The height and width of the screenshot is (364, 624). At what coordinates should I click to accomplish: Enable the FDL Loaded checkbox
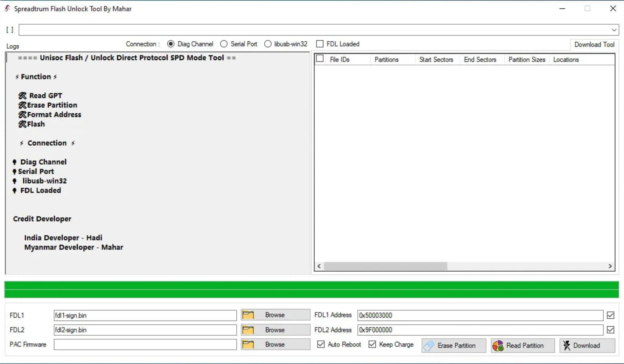[320, 44]
